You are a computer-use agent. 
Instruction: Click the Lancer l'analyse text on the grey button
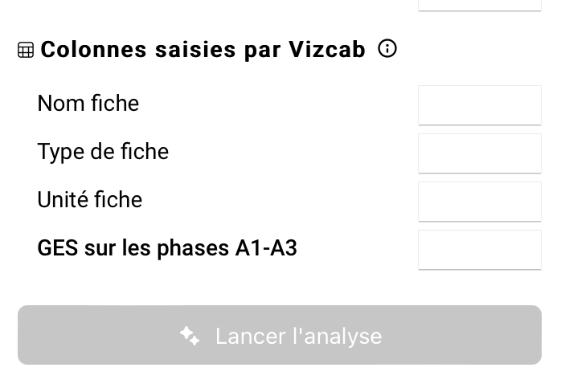pyautogui.click(x=298, y=336)
